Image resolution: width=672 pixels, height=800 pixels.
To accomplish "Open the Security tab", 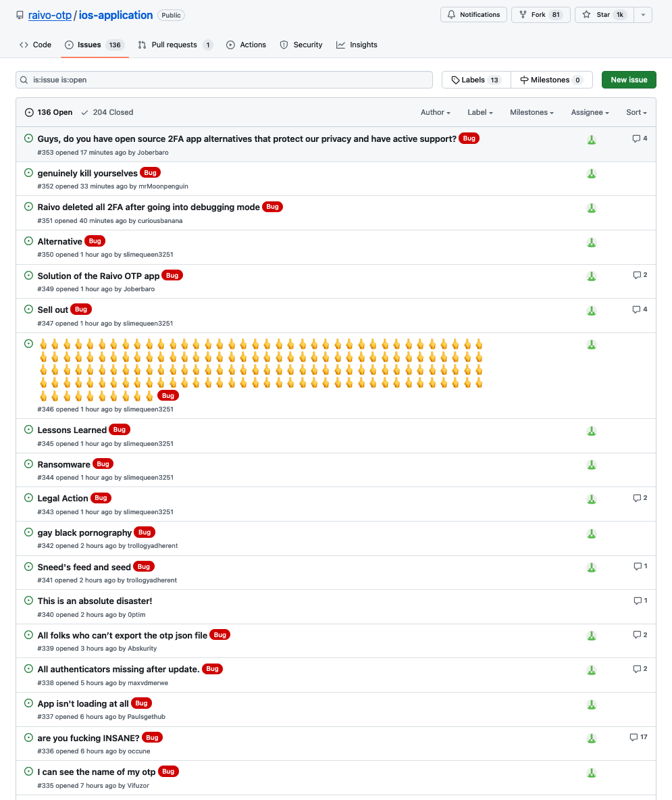I will click(x=301, y=45).
